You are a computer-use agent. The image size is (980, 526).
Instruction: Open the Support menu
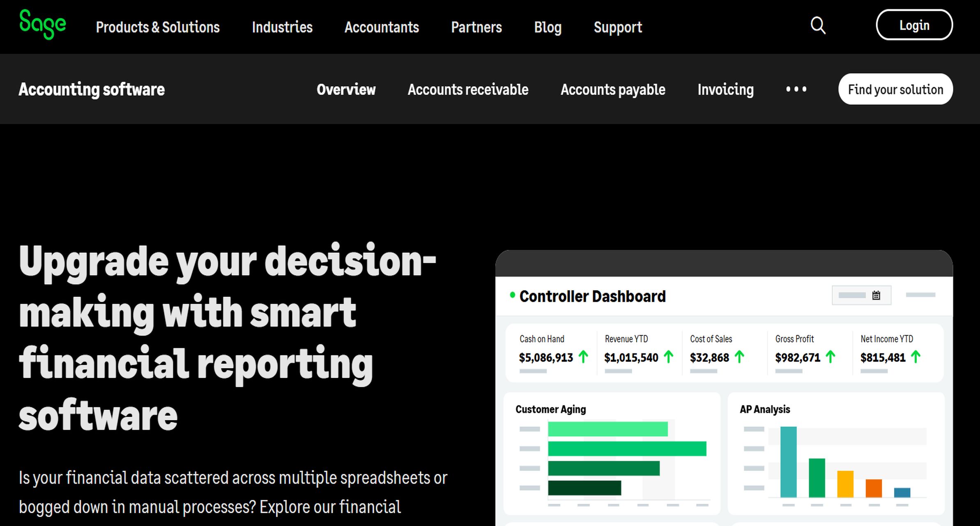(618, 27)
